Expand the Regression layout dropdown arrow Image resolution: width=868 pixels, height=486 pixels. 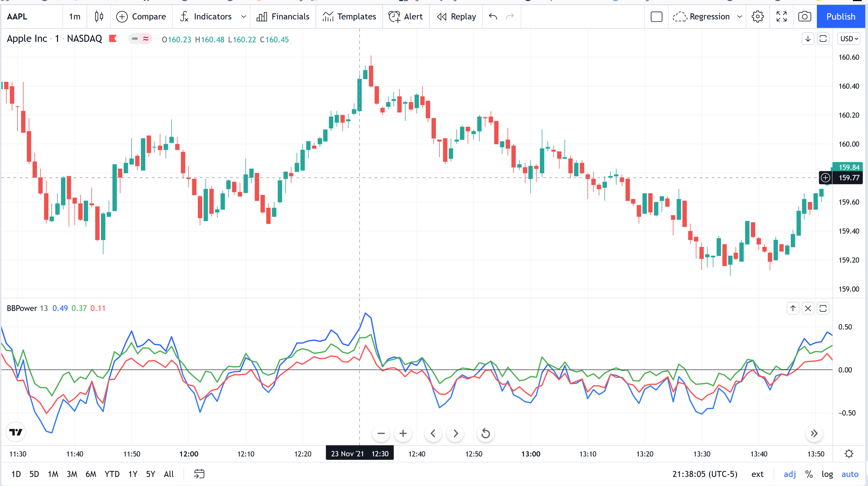coord(740,16)
